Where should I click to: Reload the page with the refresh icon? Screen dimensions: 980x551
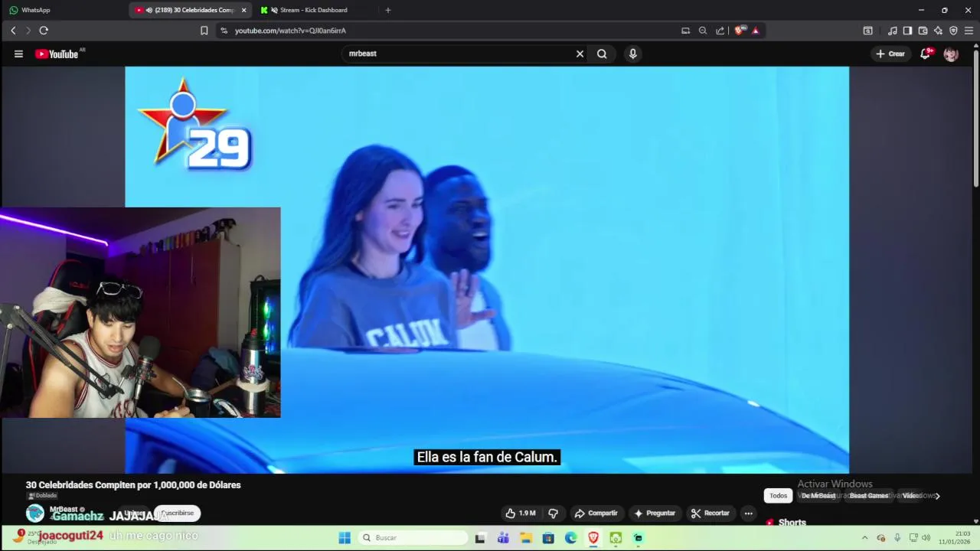pyautogui.click(x=44, y=31)
